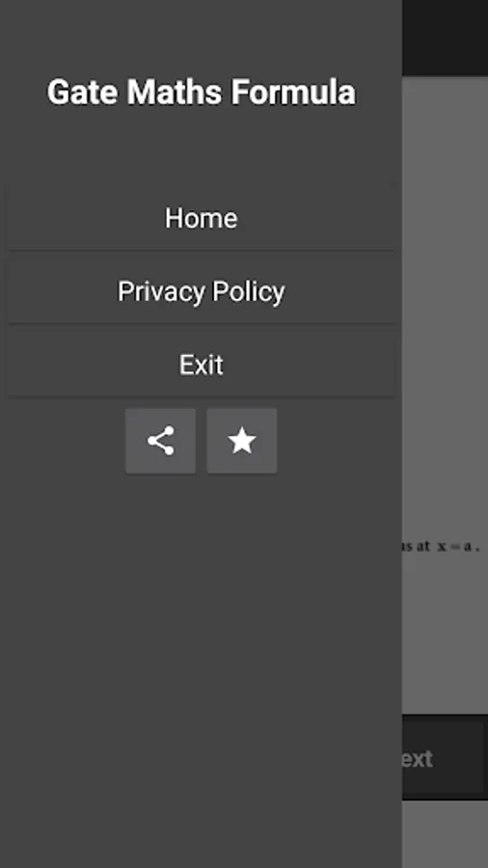Go to Home from the side menu
488x868 pixels.
pyautogui.click(x=201, y=218)
